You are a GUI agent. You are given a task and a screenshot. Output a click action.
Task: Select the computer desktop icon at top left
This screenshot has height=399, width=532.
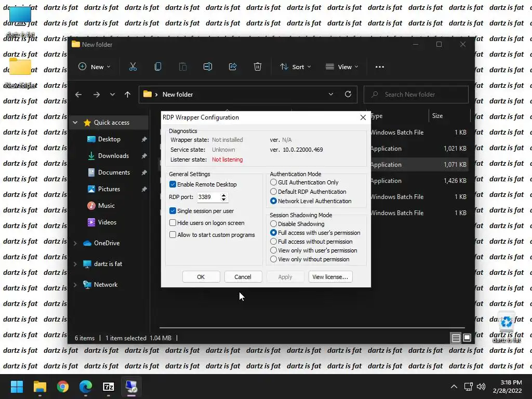(20, 21)
